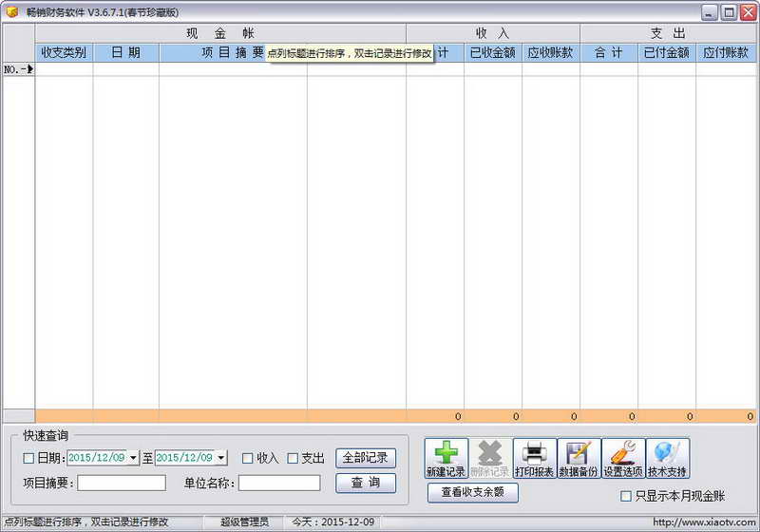Minimize the 畅销财务软件 window

click(709, 12)
